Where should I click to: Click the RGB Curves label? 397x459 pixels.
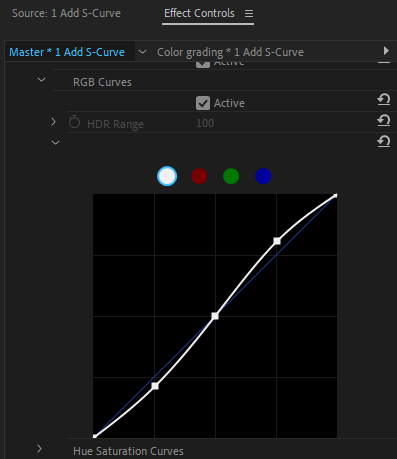coord(102,82)
